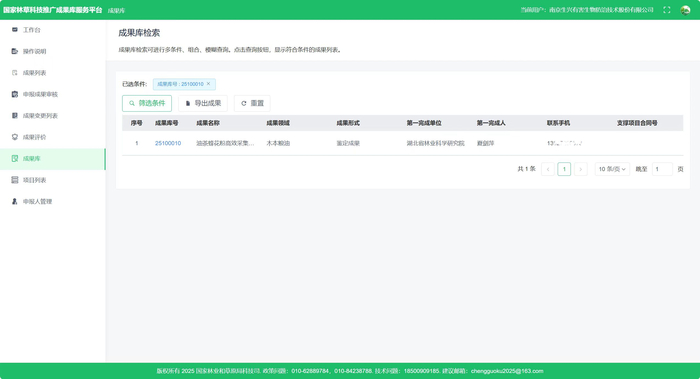Viewport: 700px width, 379px height.
Task: Select 项目列表 in sidebar
Action: click(x=53, y=179)
